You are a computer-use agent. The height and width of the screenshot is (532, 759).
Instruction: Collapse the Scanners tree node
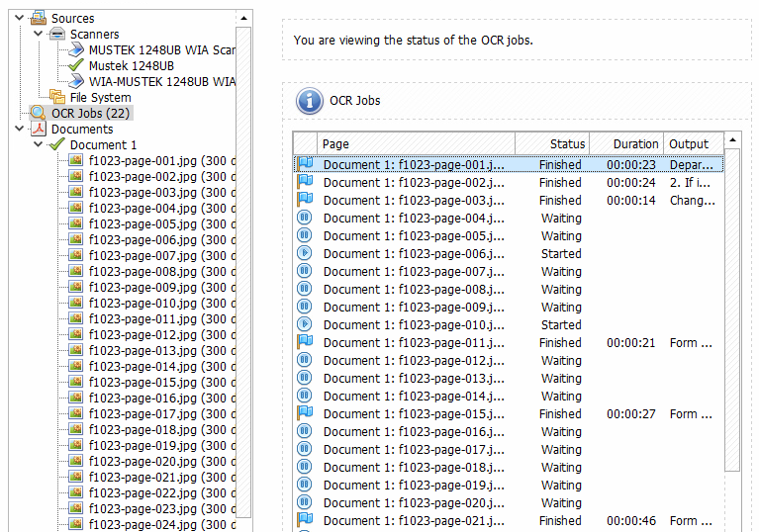39,34
